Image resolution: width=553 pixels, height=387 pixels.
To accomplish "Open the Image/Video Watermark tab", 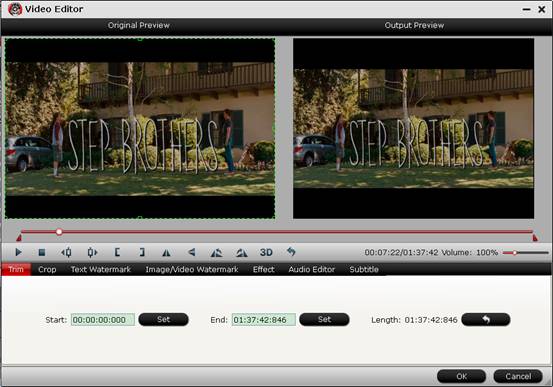I will click(192, 269).
